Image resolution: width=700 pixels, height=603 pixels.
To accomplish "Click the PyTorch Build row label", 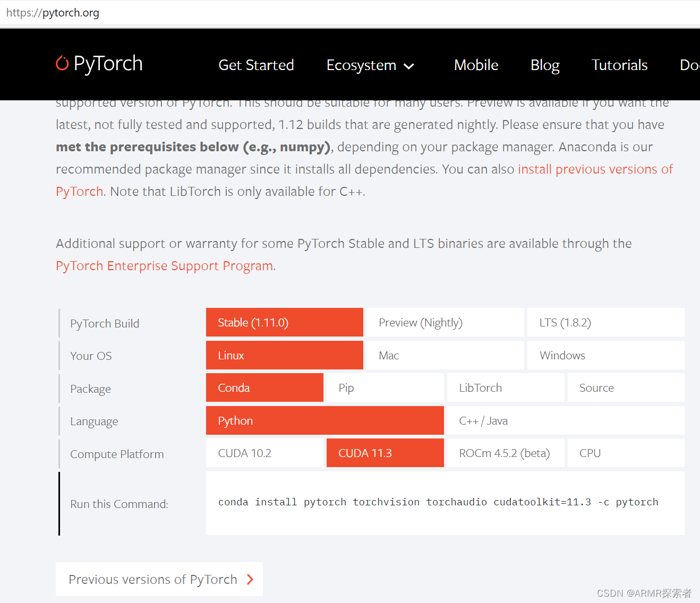I will tap(105, 323).
